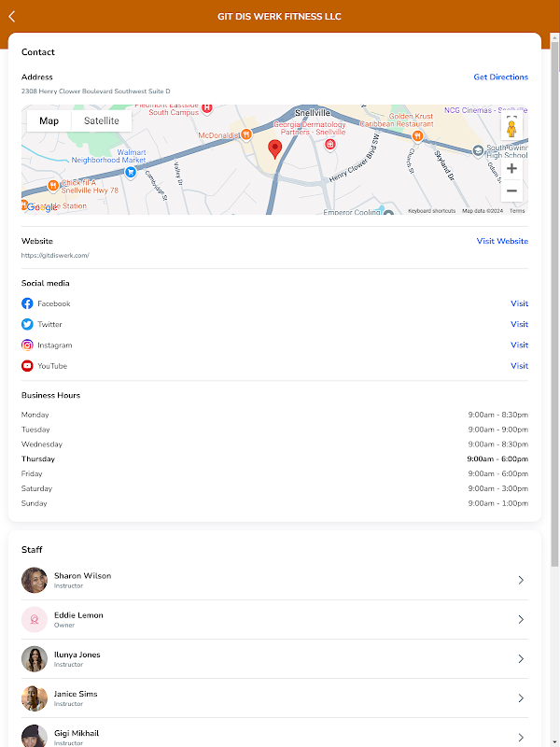Open Street View pegman icon
This screenshot has height=747, width=560.
coord(511,129)
